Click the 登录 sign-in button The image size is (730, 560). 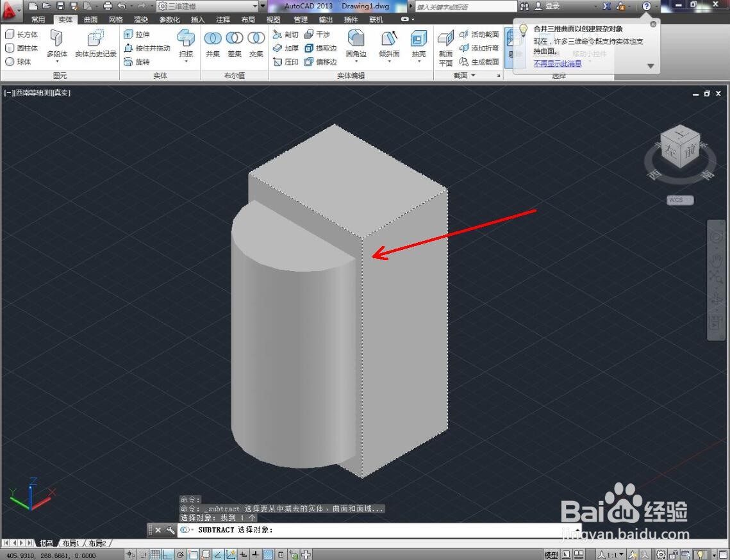click(x=547, y=6)
